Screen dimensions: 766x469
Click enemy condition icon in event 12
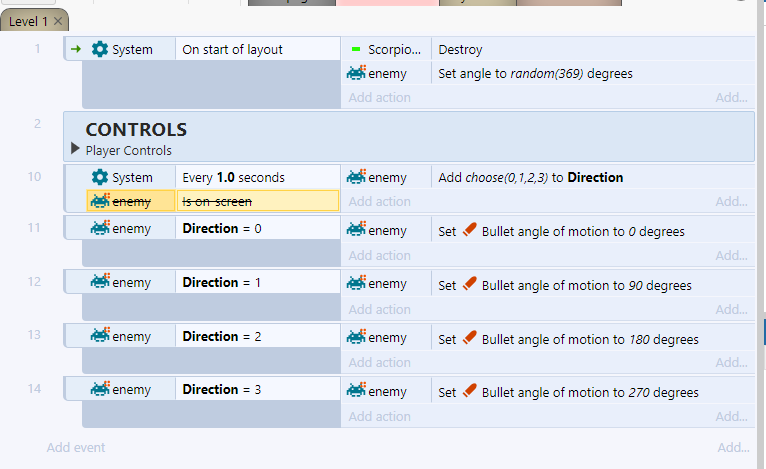pyautogui.click(x=100, y=282)
